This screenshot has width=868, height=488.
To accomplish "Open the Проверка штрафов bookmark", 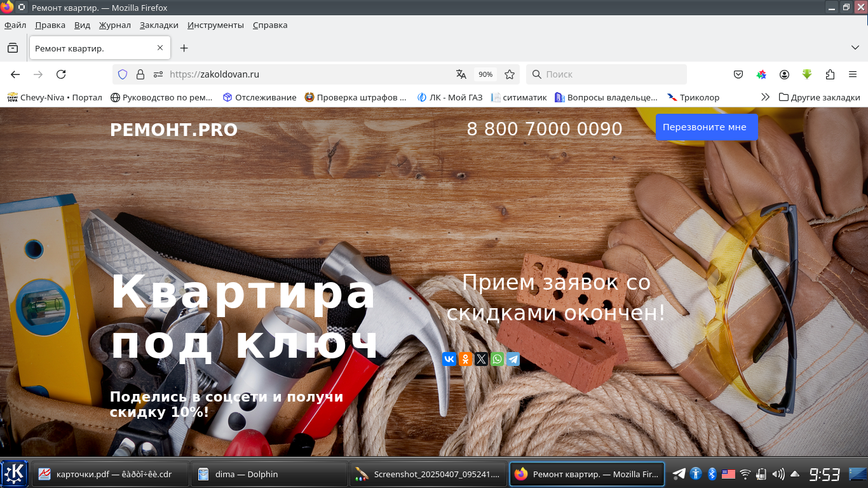I will pyautogui.click(x=355, y=97).
